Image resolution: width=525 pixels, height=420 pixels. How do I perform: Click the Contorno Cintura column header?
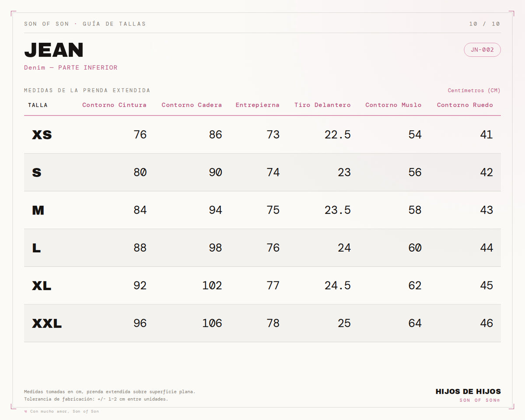114,105
